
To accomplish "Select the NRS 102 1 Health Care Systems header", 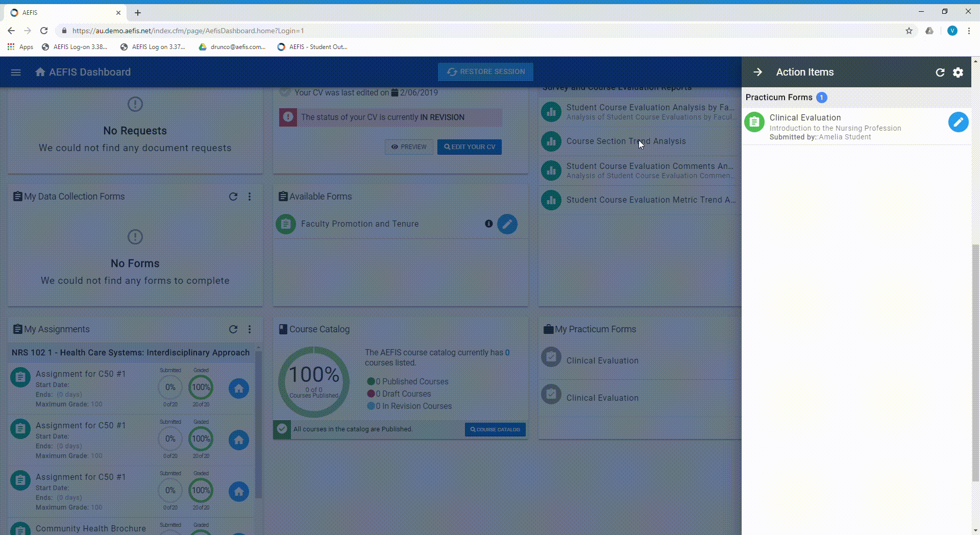I will point(131,352).
